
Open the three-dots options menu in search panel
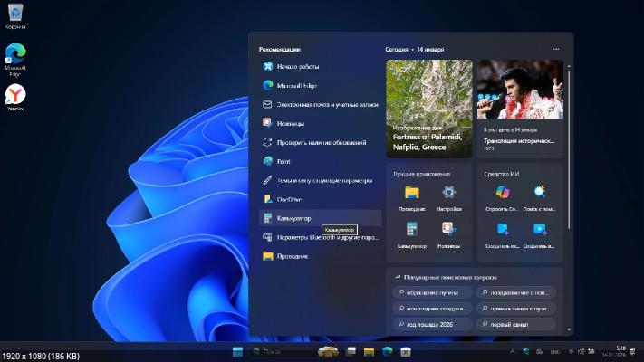(x=556, y=50)
